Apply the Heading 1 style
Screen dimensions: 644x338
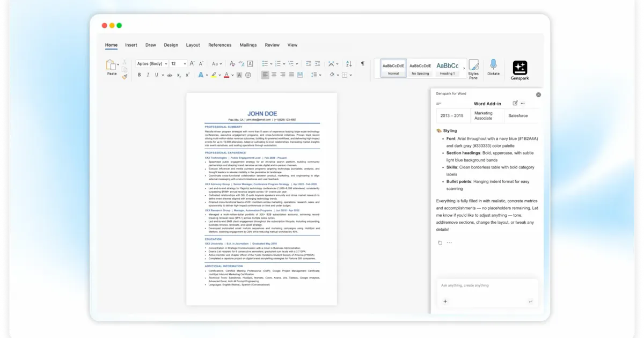tap(447, 68)
